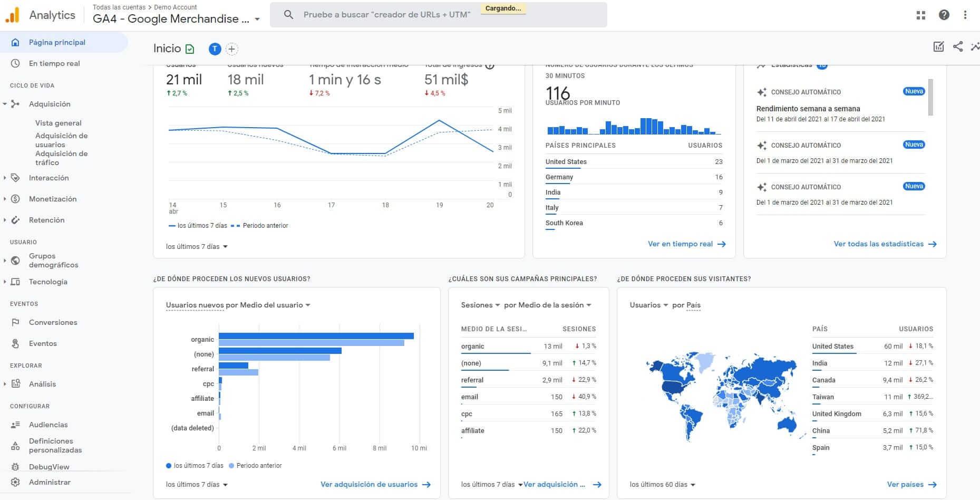
Task: Select the Conversiones flag icon
Action: point(16,322)
